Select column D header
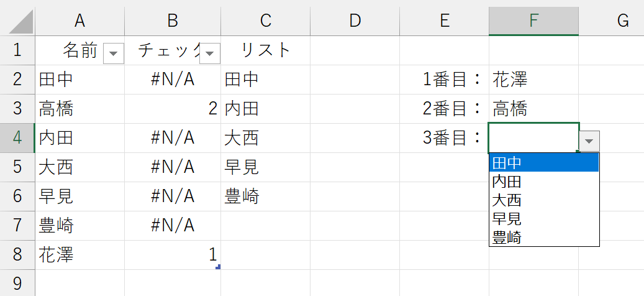The image size is (644, 296). pyautogui.click(x=355, y=21)
